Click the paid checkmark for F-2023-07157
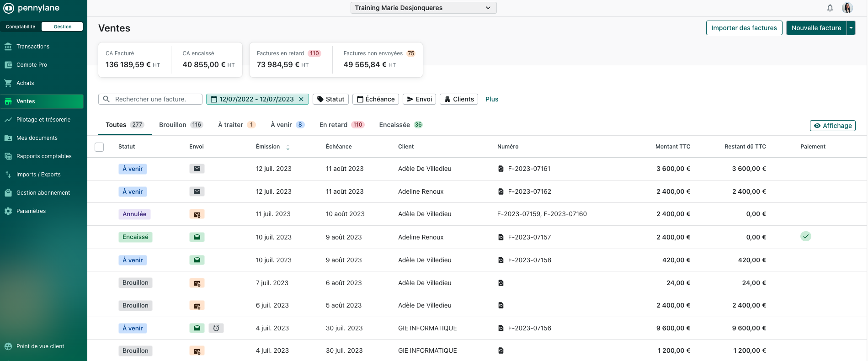 coord(806,236)
